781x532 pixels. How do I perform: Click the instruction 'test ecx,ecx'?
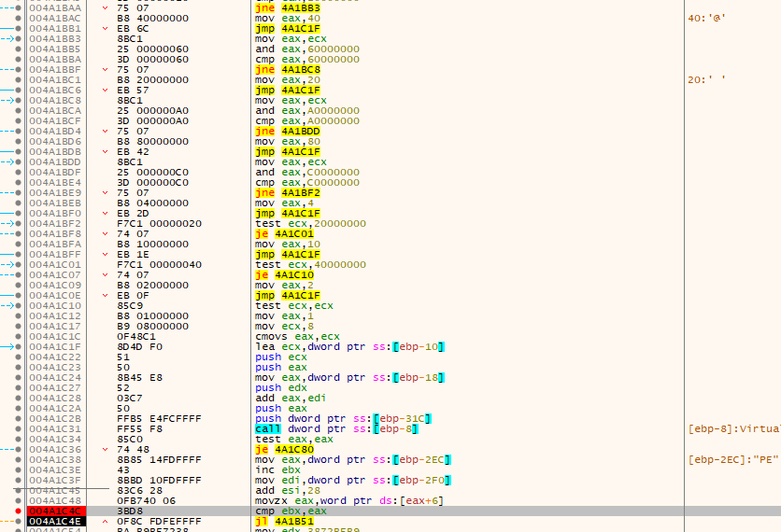point(294,305)
